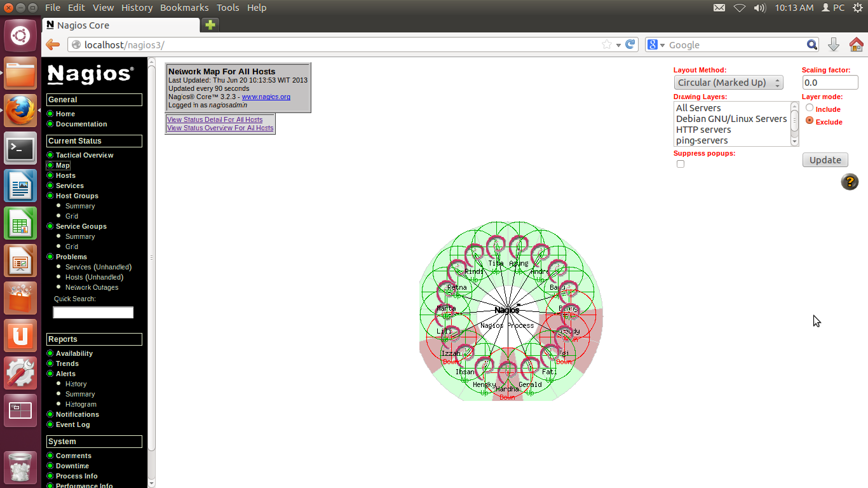Focus the Scaling factor input field
This screenshot has height=488, width=868.
pos(830,83)
